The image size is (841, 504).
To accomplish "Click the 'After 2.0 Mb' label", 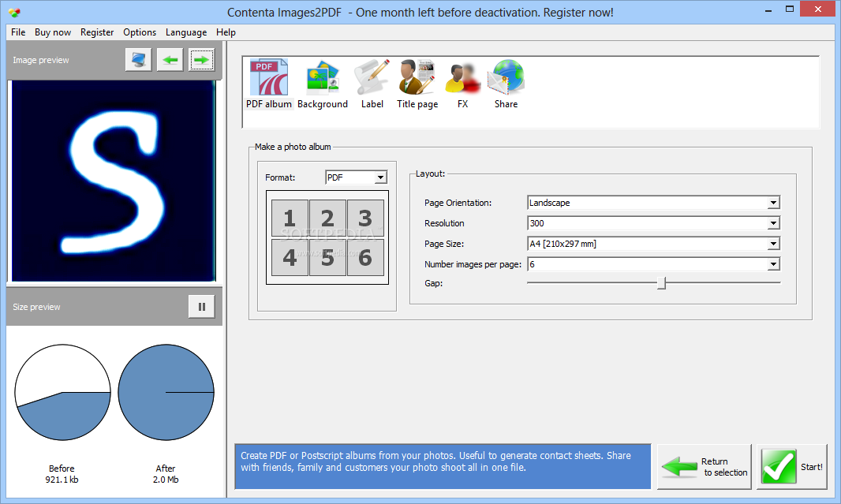I will pyautogui.click(x=166, y=474).
